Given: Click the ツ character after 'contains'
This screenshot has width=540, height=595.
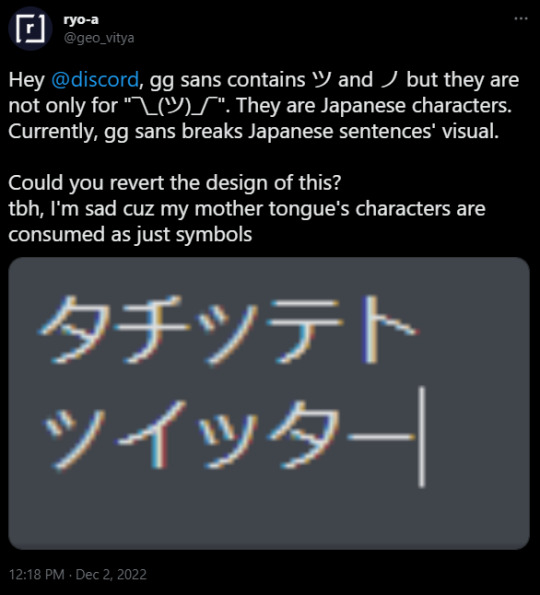Looking at the screenshot, I should click(321, 80).
